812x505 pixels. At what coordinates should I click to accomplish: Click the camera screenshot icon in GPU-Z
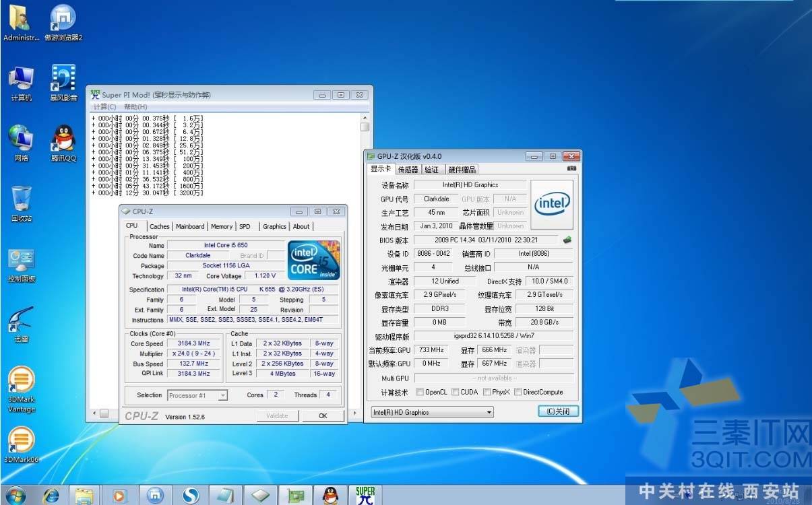(572, 168)
